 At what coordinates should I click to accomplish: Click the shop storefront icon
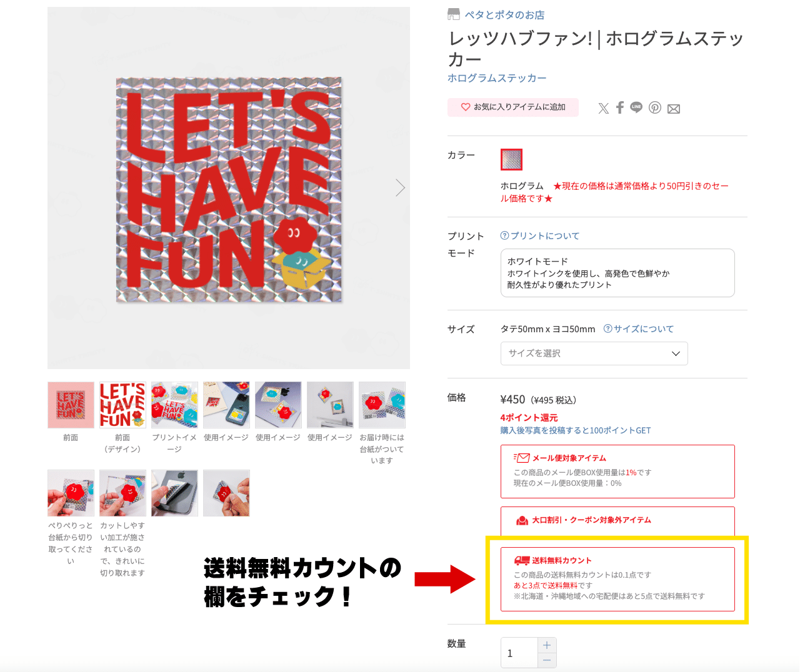[x=454, y=14]
